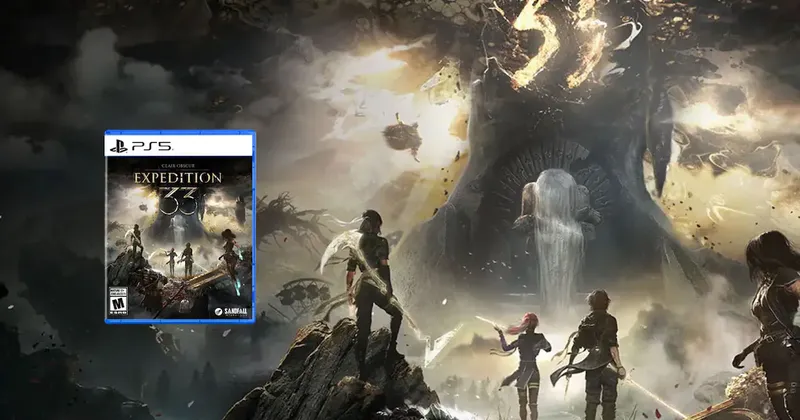This screenshot has height=420, width=800.
Task: Click the "CLAIR OBSCUR" text on the cover
Action: [179, 166]
